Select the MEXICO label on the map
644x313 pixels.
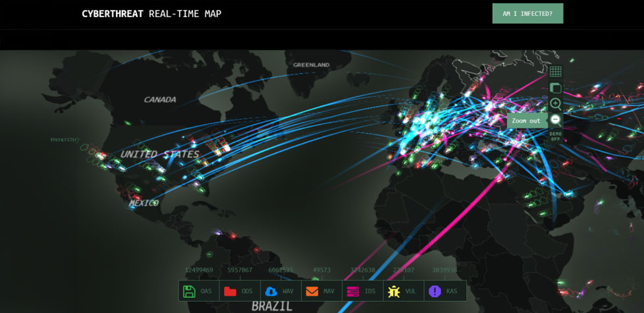(144, 203)
